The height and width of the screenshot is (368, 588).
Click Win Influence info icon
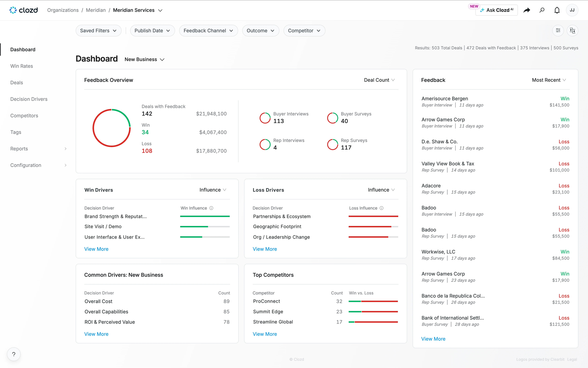(211, 208)
